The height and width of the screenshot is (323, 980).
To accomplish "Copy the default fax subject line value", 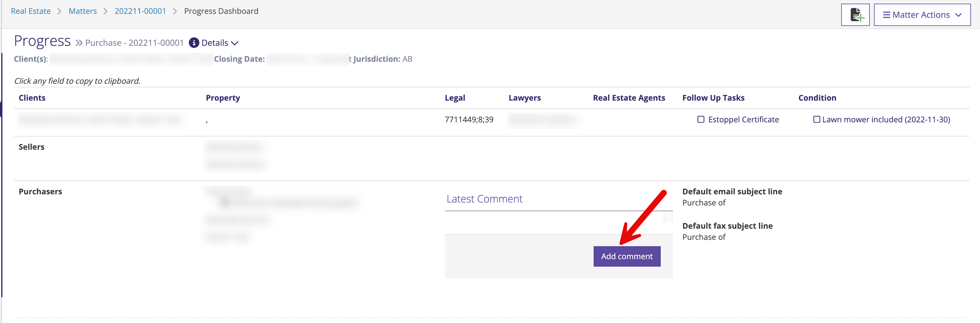I will coord(704,237).
